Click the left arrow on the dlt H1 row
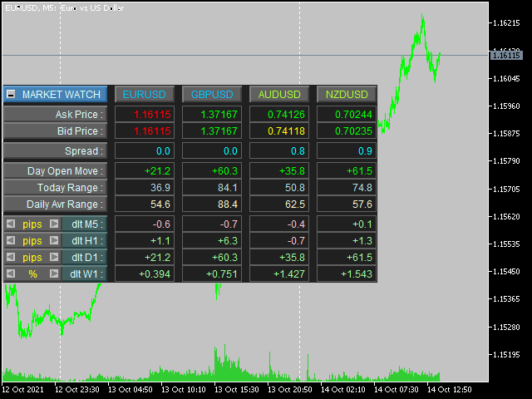 (x=10, y=240)
